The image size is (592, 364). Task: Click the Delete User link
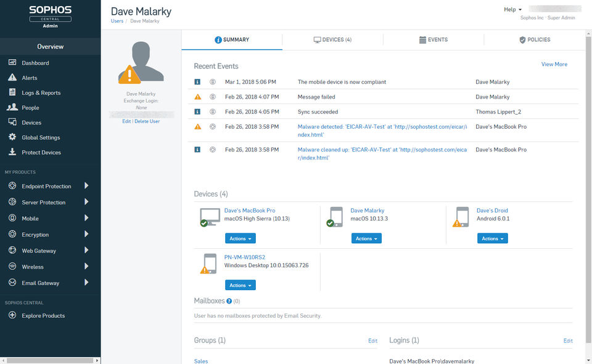coord(147,121)
